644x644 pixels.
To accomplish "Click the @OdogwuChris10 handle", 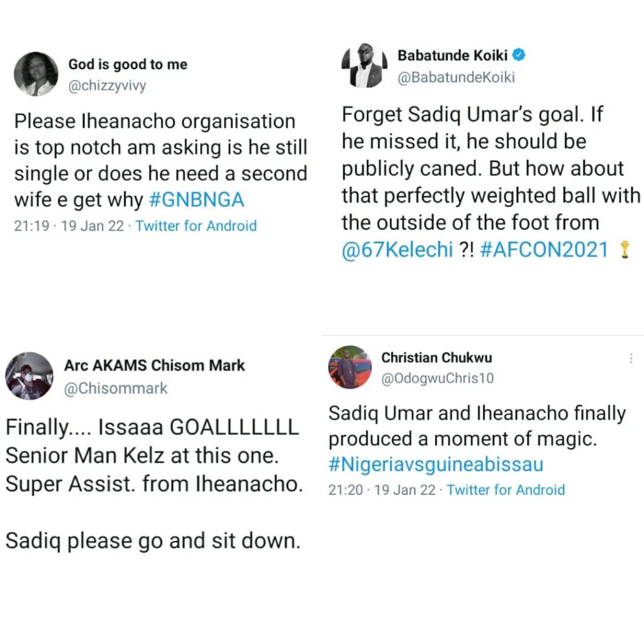I will click(438, 378).
